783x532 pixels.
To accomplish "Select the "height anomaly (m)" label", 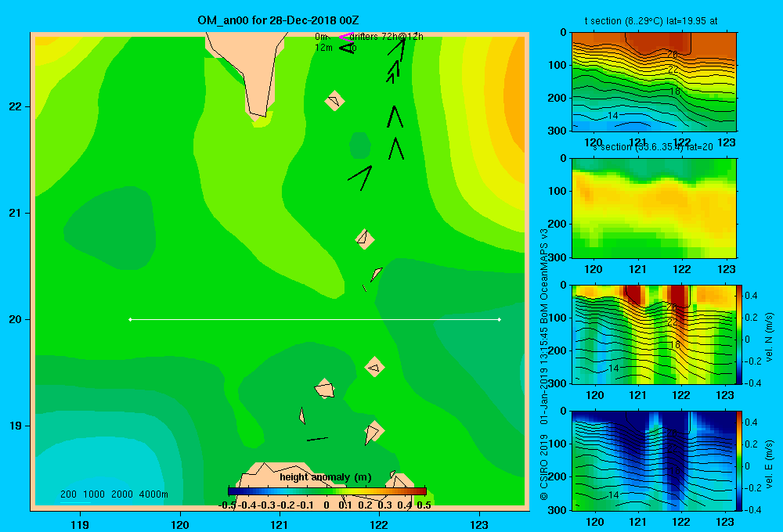I will click(326, 477).
